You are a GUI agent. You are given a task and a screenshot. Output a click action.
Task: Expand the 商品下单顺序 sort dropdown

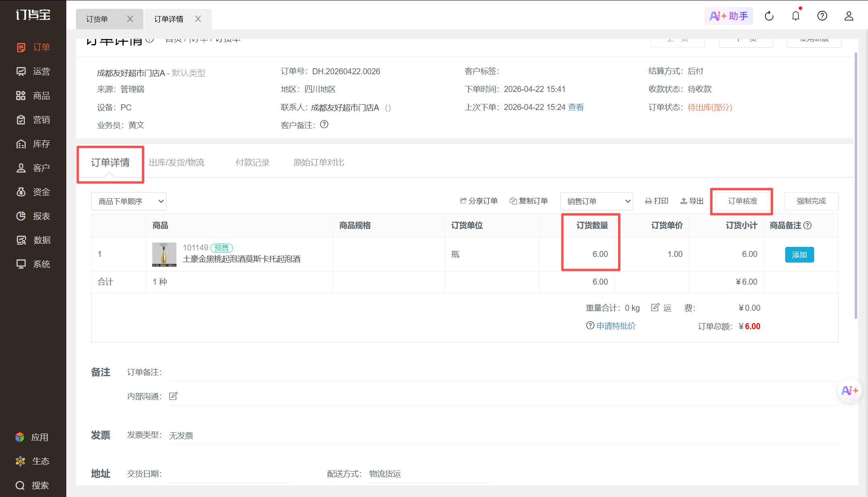pos(129,202)
